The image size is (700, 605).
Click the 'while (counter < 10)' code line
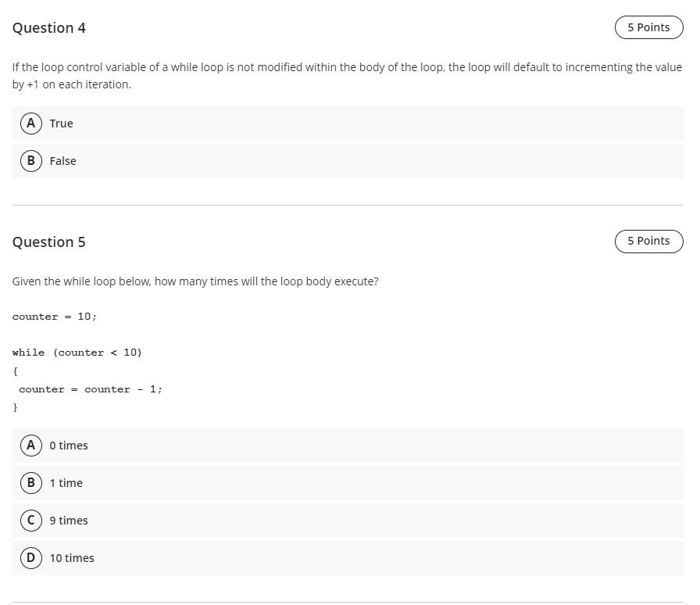[x=77, y=353]
